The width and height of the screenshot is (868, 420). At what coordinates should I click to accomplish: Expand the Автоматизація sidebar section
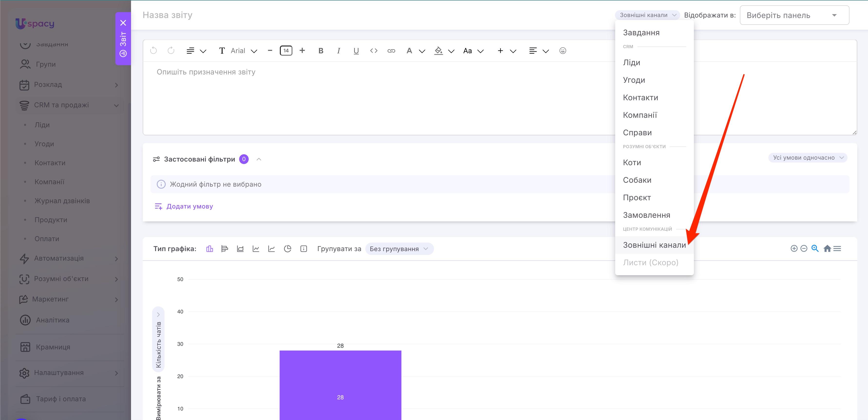coord(116,259)
